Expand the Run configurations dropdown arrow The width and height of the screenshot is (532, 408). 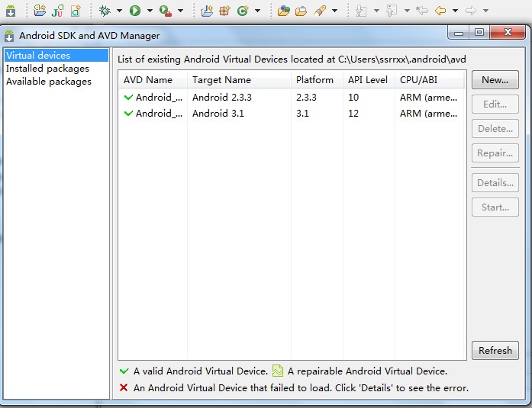pyautogui.click(x=150, y=11)
